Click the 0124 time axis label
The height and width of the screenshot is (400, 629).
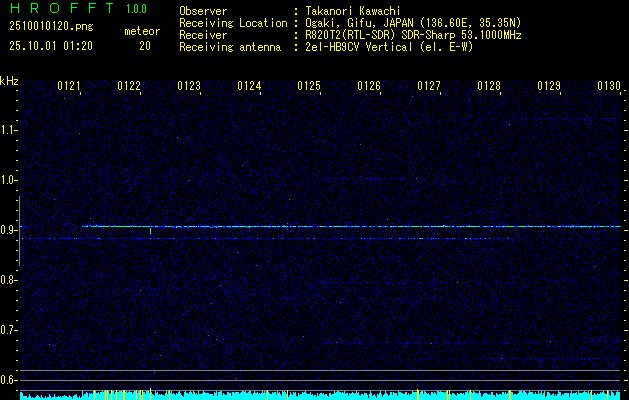(x=249, y=86)
